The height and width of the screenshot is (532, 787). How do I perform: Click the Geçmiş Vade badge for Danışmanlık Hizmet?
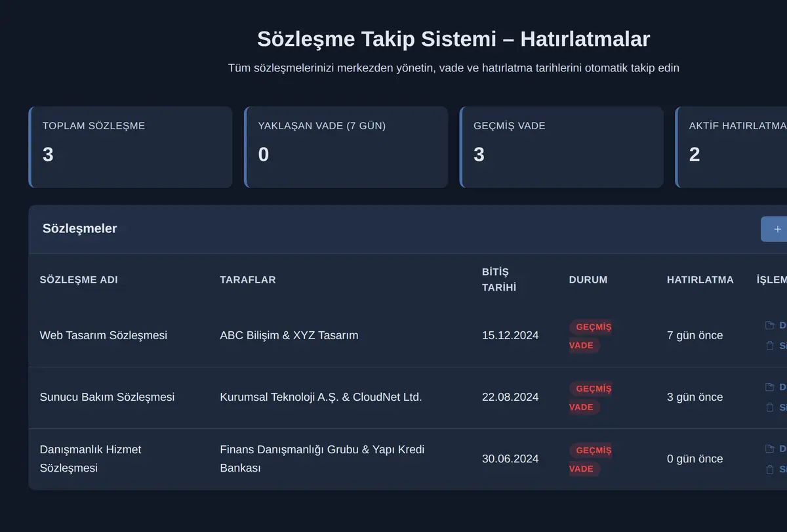590,459
